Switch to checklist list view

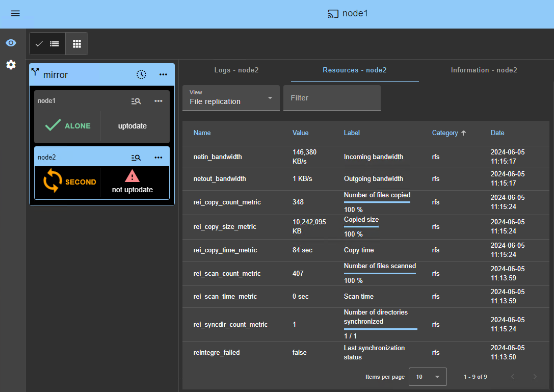point(47,44)
